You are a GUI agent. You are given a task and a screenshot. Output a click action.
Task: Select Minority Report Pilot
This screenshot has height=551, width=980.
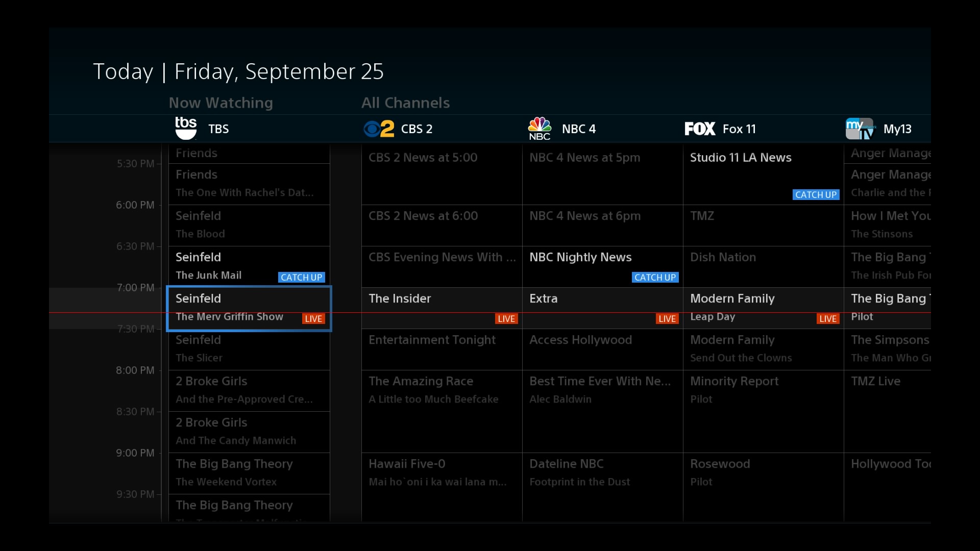click(763, 411)
